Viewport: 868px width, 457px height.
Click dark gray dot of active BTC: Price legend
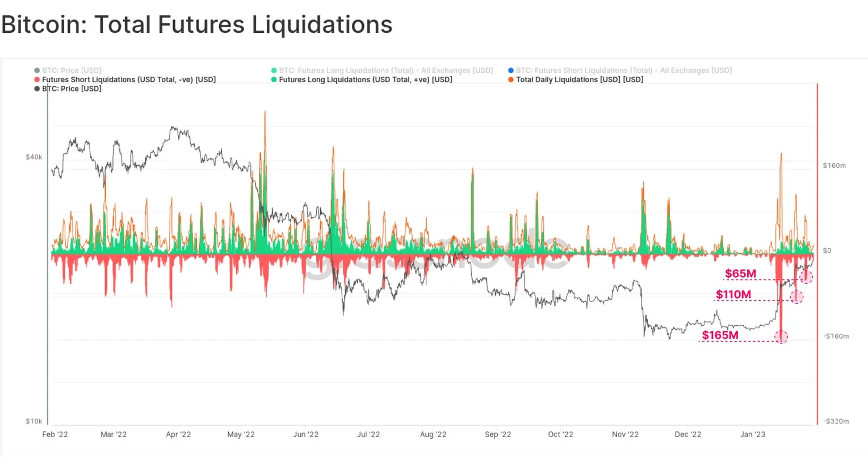[x=37, y=89]
